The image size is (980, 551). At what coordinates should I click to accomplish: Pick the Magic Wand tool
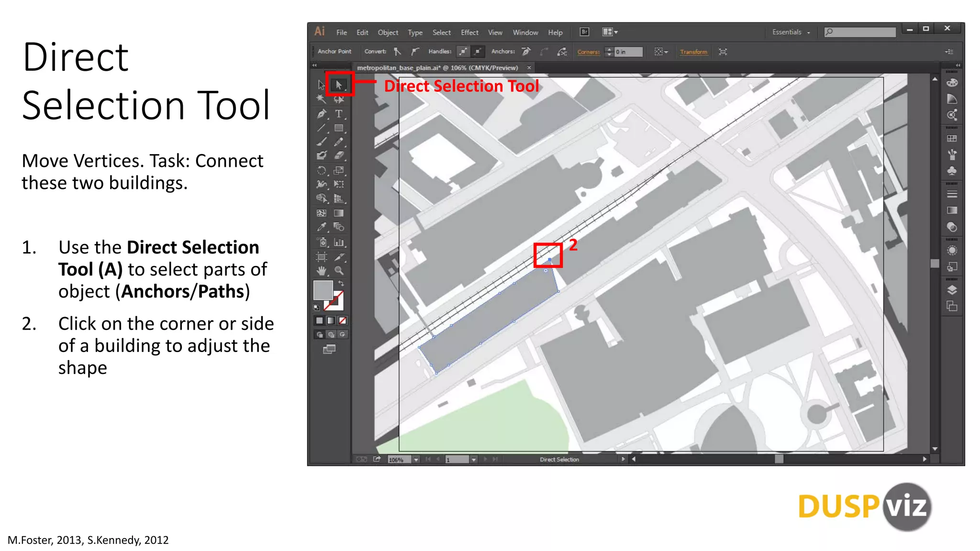click(322, 99)
